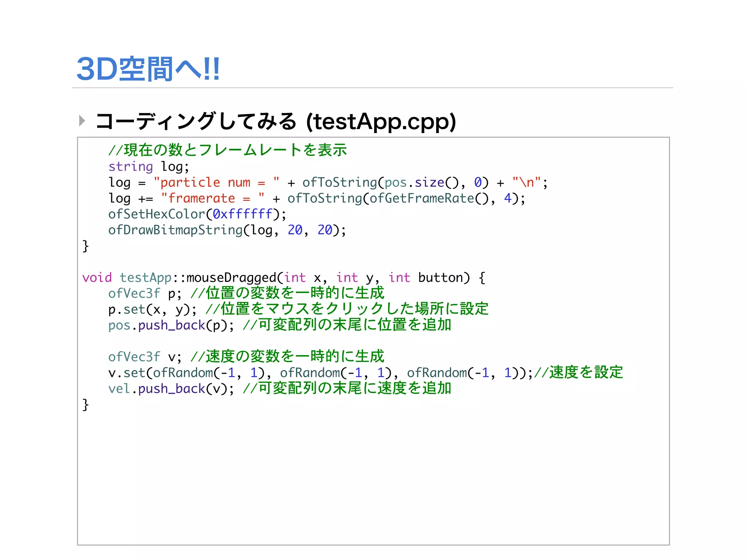The height and width of the screenshot is (560, 747).
Task: Click comment "//現在の数とフレームレートを表示"
Action: point(228,150)
